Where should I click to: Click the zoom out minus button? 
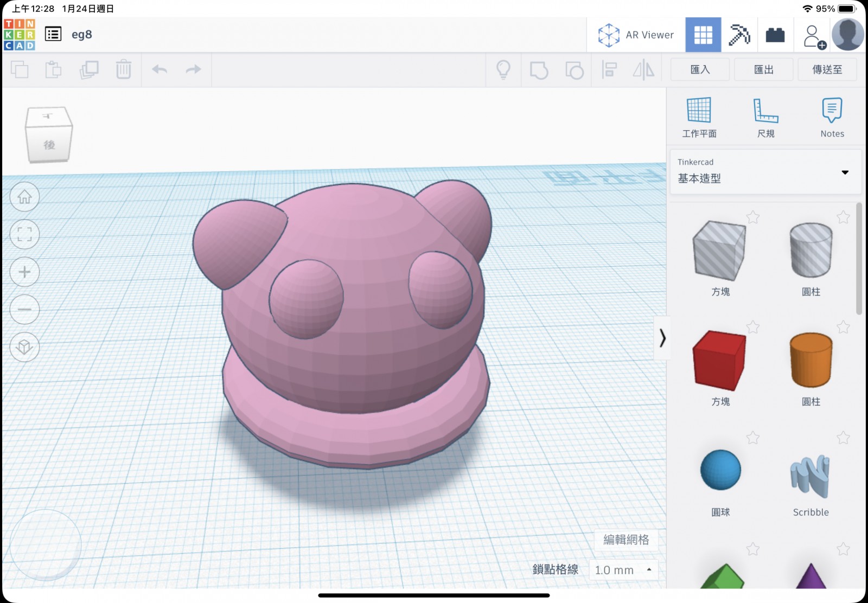pos(24,309)
